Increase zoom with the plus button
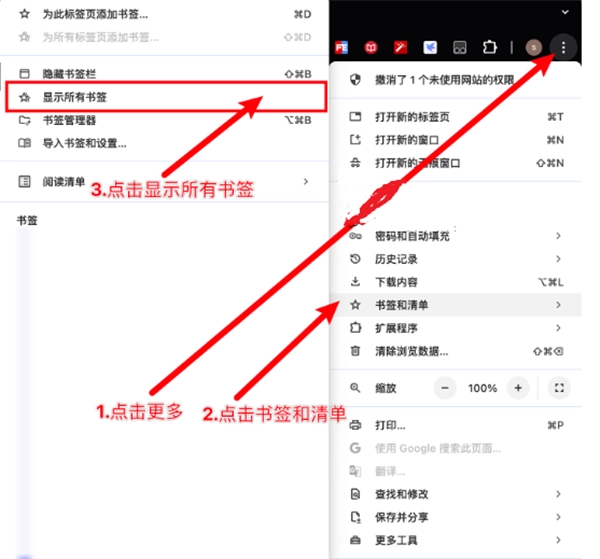The image size is (600, 559). [518, 388]
